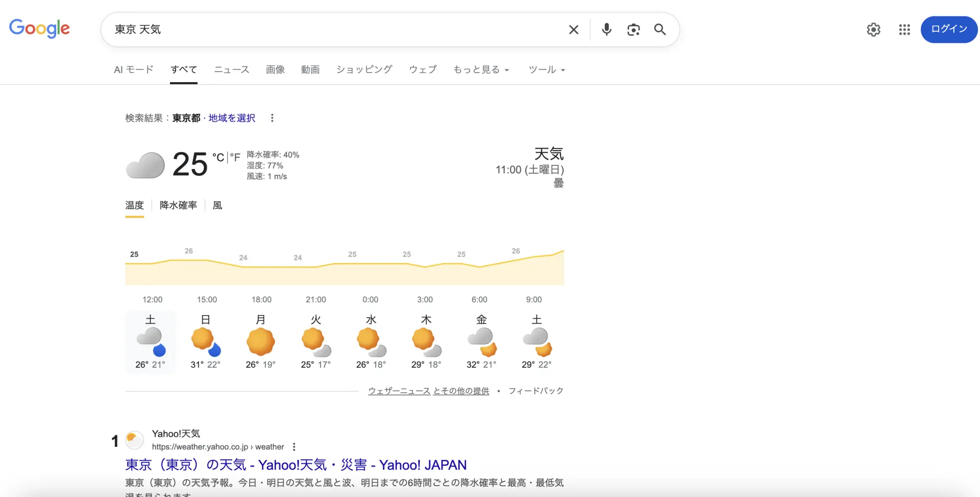This screenshot has width=980, height=497.
Task: Select first 土 forecast 26° 21°
Action: [151, 342]
